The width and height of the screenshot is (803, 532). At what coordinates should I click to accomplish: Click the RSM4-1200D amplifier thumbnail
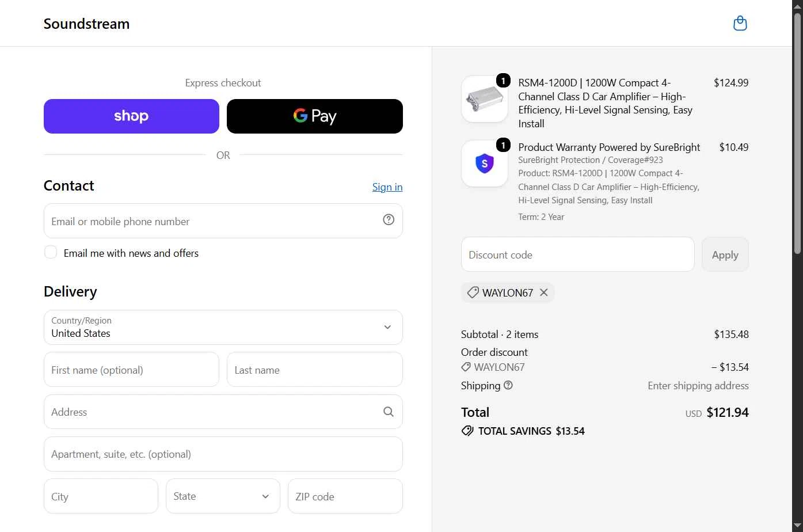pyautogui.click(x=485, y=99)
